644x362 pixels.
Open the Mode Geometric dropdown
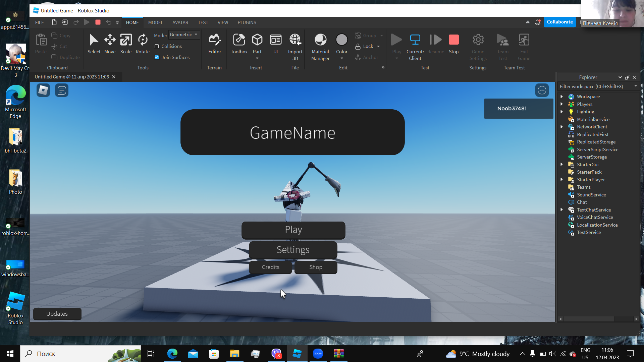184,35
